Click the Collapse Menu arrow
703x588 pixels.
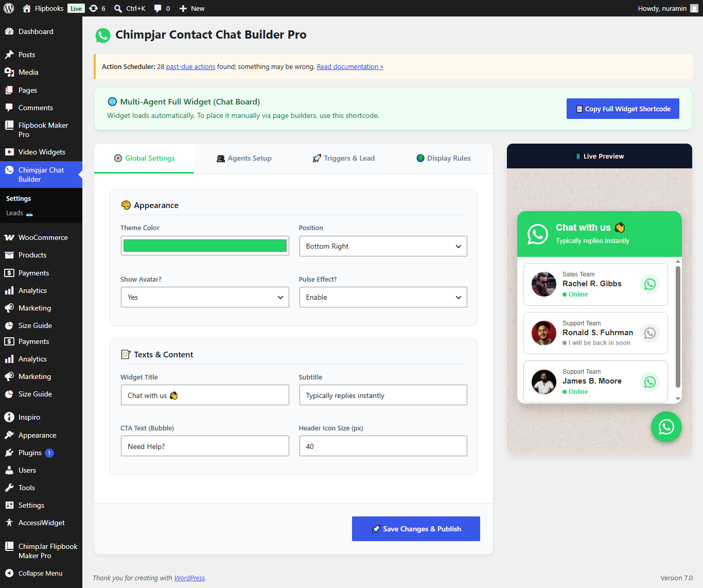coord(9,573)
